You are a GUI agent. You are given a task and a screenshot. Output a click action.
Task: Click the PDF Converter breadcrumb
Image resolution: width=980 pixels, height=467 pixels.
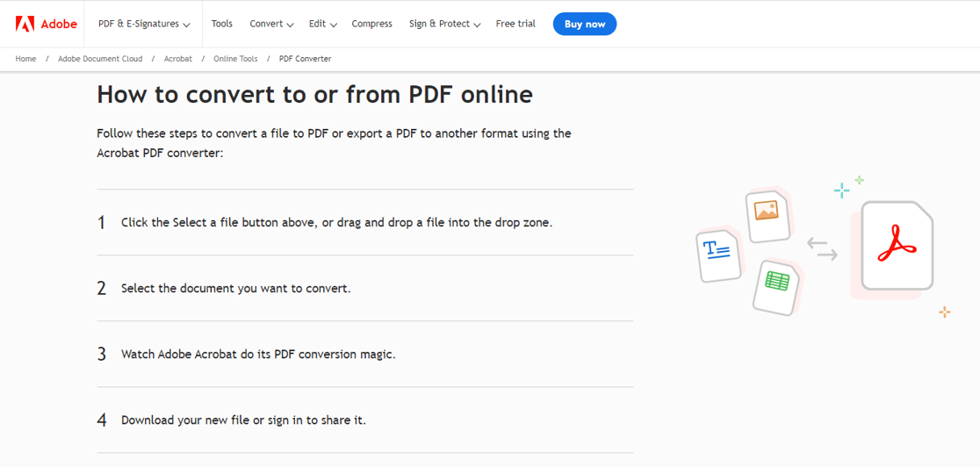click(305, 59)
